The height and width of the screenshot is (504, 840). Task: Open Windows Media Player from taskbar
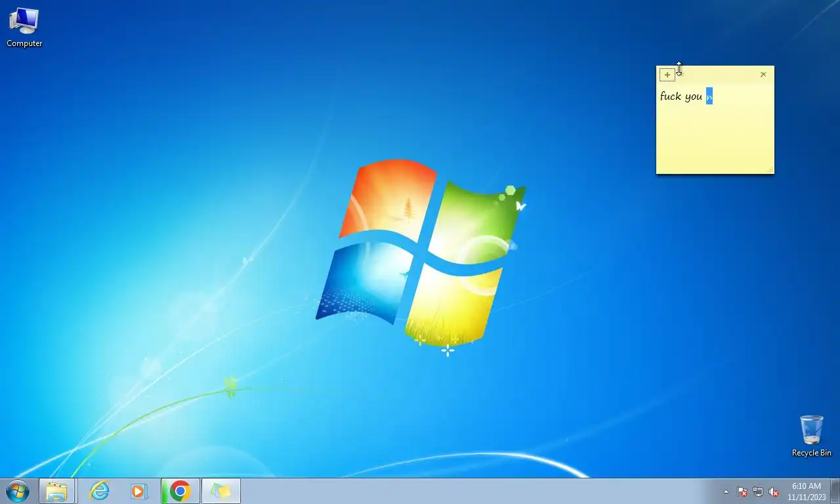[x=138, y=491]
